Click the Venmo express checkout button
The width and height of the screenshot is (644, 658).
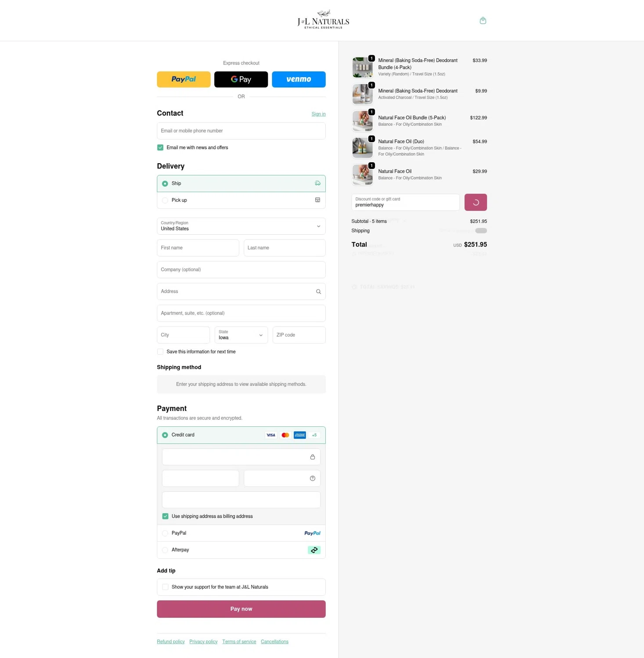[299, 79]
